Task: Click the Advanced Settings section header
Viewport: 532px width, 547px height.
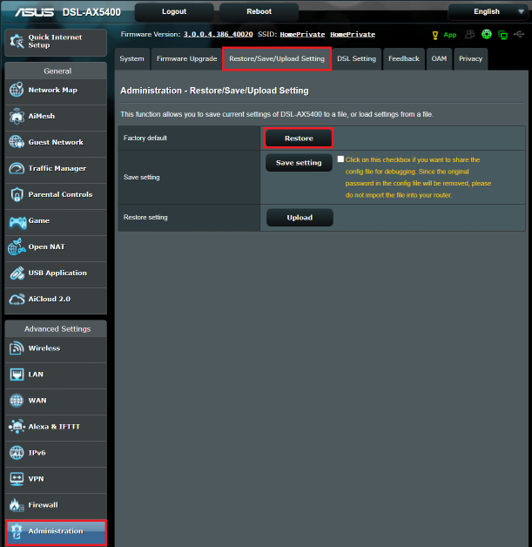Action: click(x=58, y=329)
